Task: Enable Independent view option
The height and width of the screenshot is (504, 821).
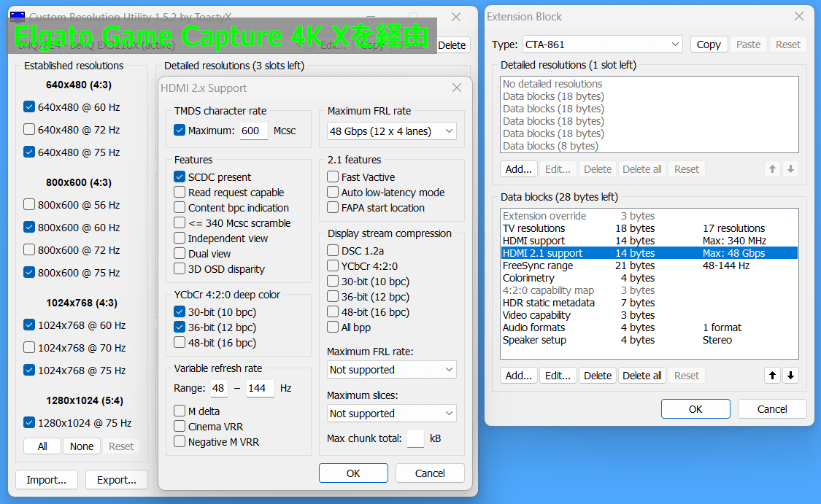Action: pos(180,238)
